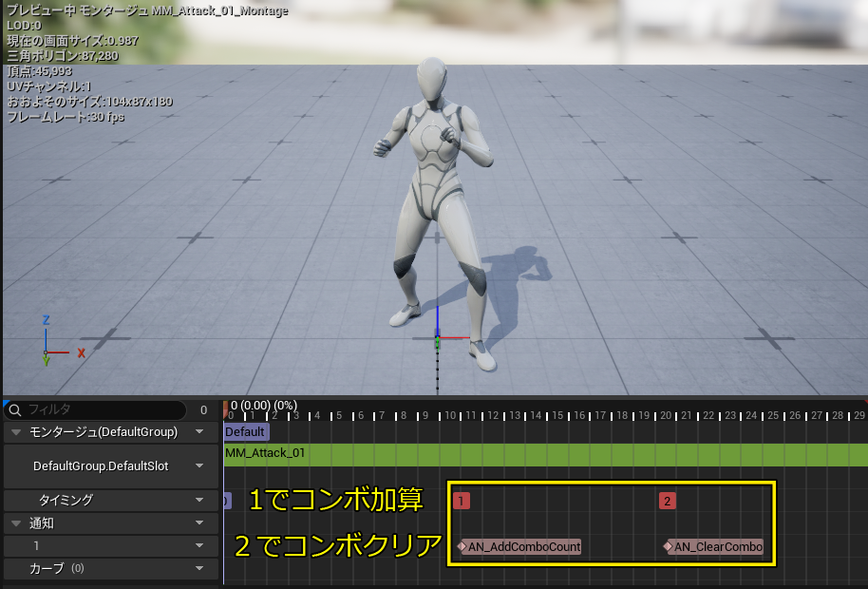Click the playhead time label 0 (0.00) (0%)
Image resolution: width=868 pixels, height=589 pixels.
coord(264,406)
